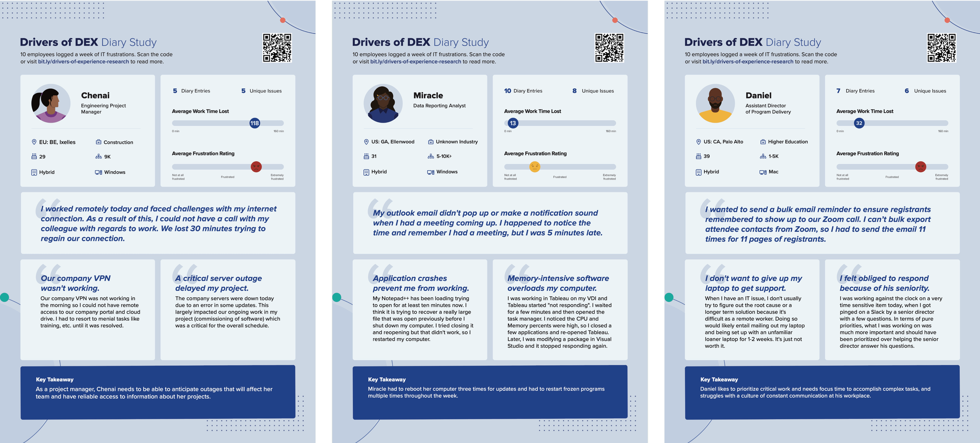The width and height of the screenshot is (980, 443).
Task: Click the 'Construction' industry label
Action: (x=118, y=142)
